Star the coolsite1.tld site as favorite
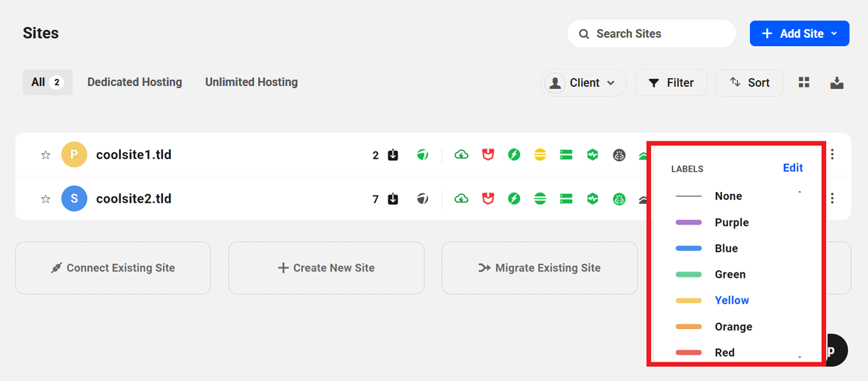Image resolution: width=868 pixels, height=381 pixels. pyautogui.click(x=46, y=155)
